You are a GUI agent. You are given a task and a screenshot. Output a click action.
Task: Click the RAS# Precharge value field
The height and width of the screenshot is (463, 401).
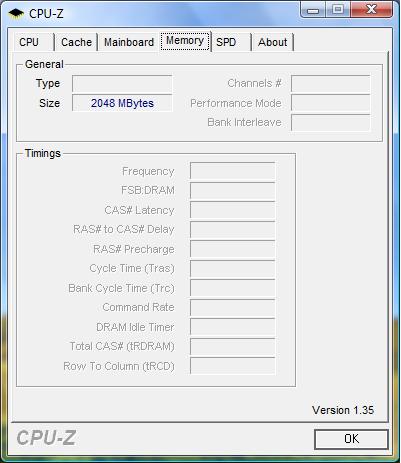coord(233,249)
